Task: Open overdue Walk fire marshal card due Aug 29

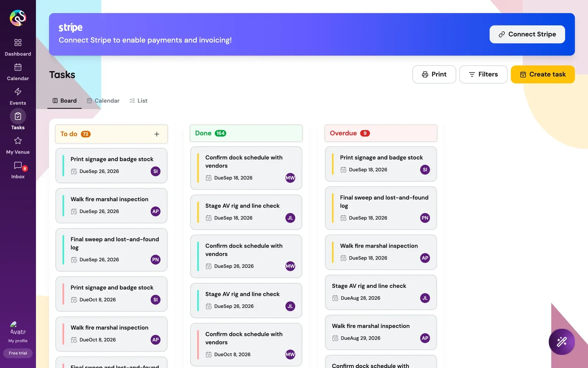Action: coord(381,333)
